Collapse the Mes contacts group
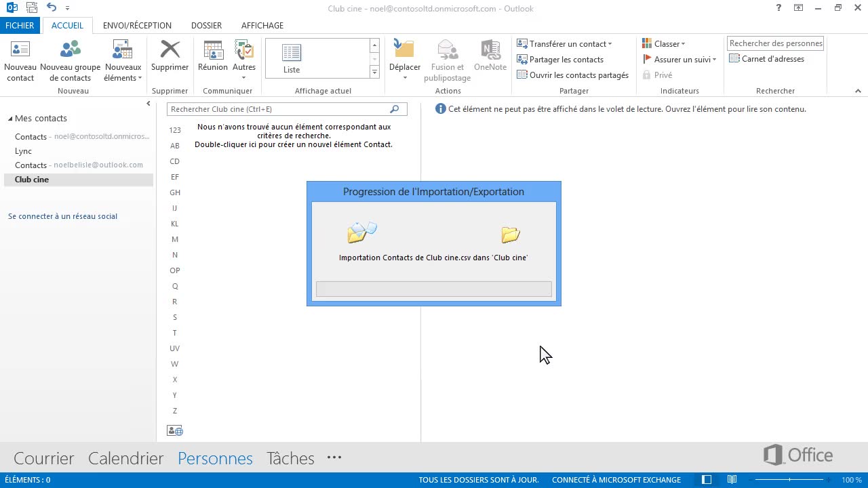Image resolution: width=868 pixels, height=488 pixels. pyautogui.click(x=10, y=119)
